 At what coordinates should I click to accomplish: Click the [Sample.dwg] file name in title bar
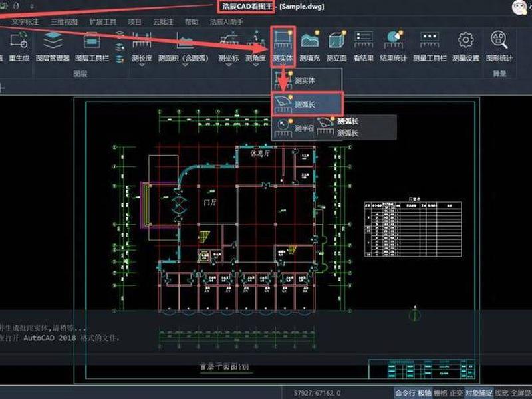pyautogui.click(x=302, y=7)
